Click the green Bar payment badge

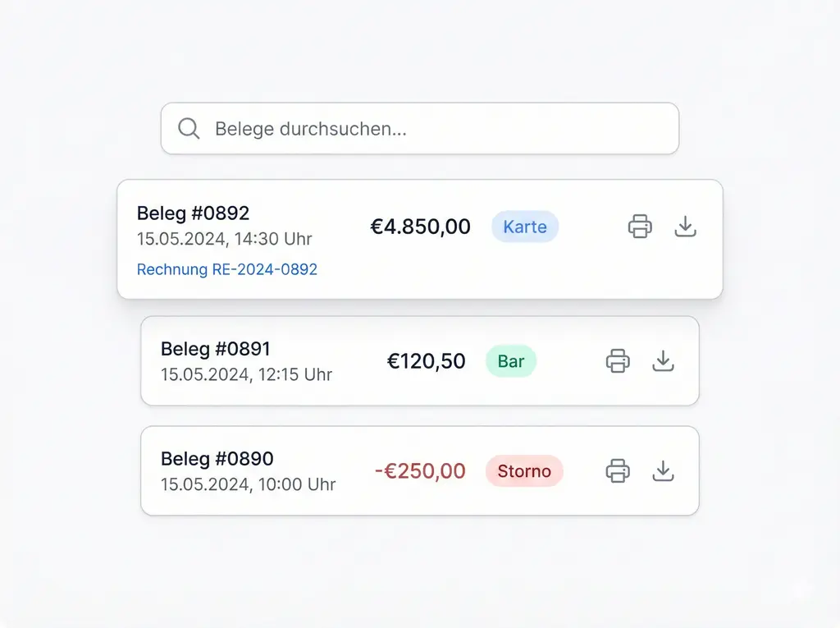click(x=511, y=361)
